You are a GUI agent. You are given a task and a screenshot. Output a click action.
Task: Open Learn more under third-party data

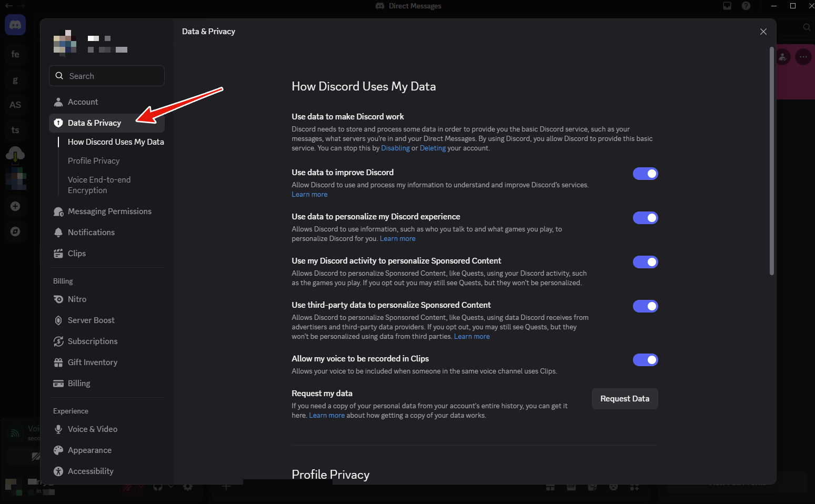[x=472, y=337]
